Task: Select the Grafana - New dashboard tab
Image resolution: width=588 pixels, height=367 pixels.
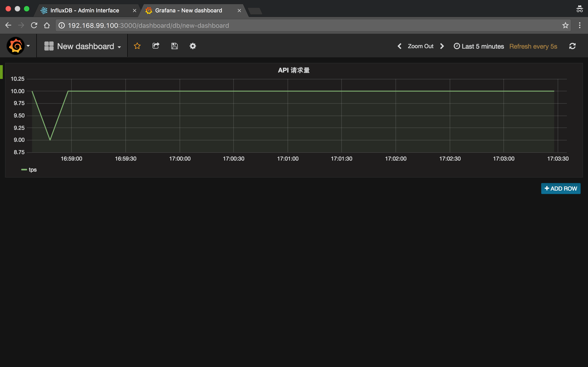Action: click(189, 11)
